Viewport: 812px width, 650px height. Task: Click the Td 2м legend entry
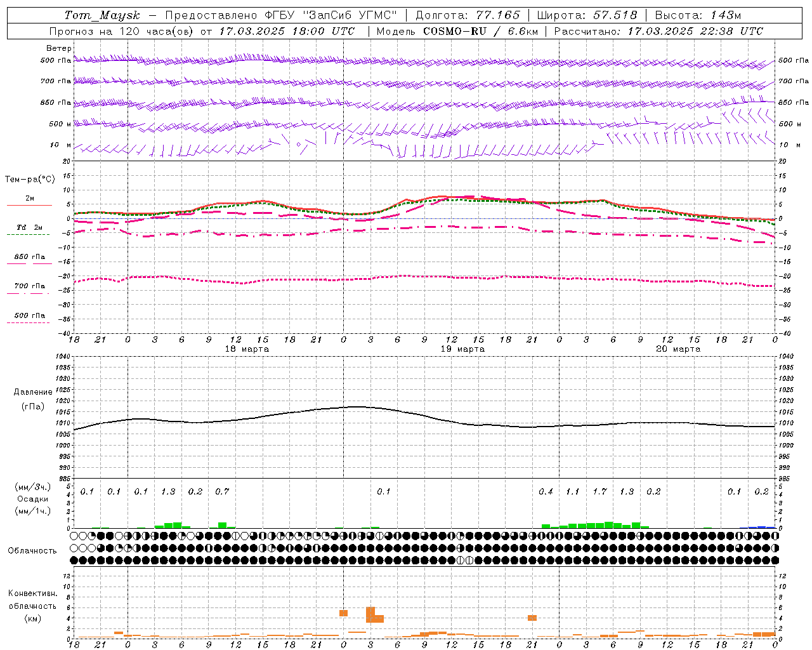(30, 227)
